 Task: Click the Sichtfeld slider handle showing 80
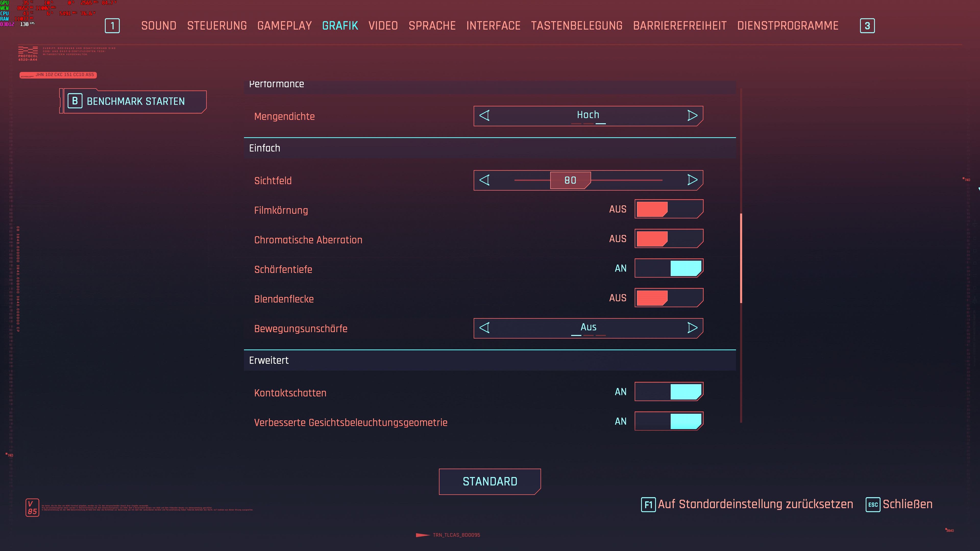pos(570,180)
